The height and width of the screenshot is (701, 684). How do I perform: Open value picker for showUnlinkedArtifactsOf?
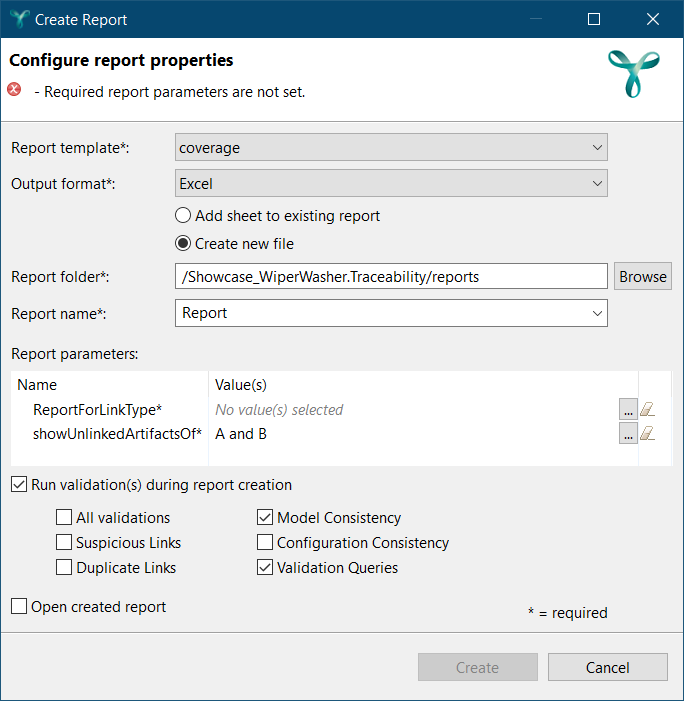tap(628, 433)
